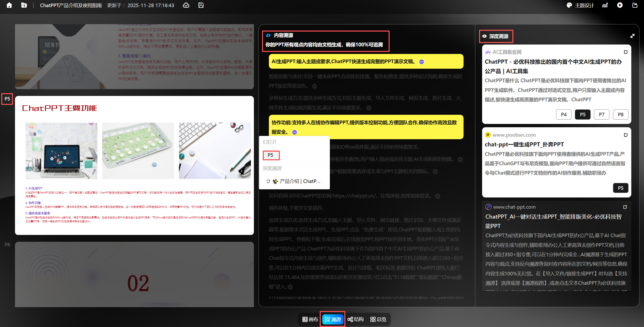Select P8 tag in AI工具集 card
The image size is (644, 327).
coord(621,115)
